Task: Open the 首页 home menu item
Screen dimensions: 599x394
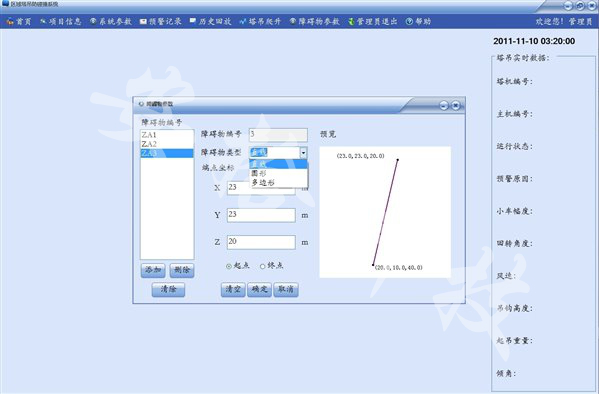Action: [x=19, y=22]
